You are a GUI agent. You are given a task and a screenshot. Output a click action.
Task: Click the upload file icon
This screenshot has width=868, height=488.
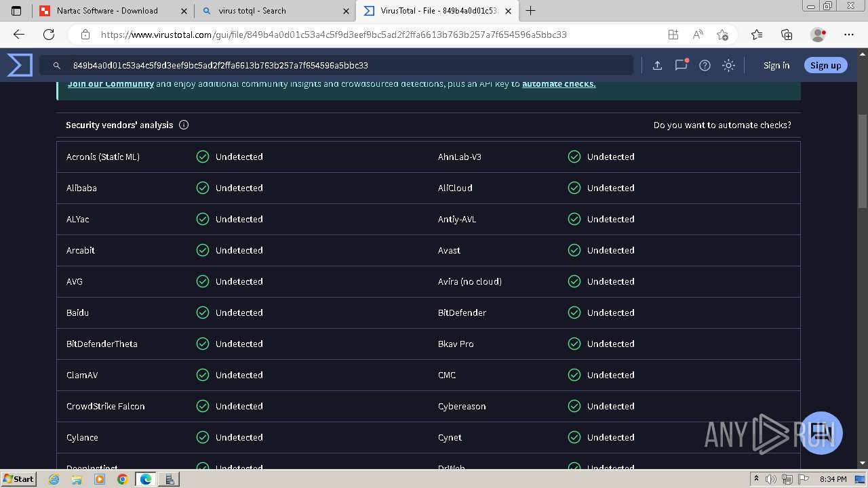click(657, 66)
